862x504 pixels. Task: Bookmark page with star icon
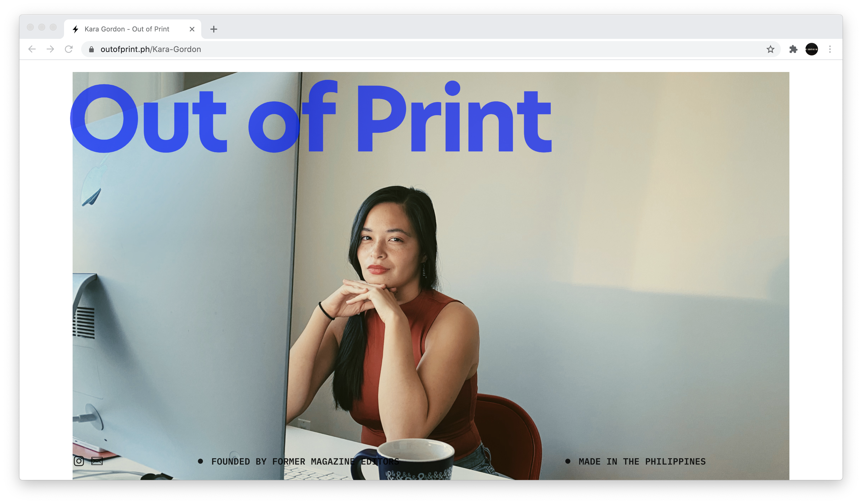(x=770, y=49)
